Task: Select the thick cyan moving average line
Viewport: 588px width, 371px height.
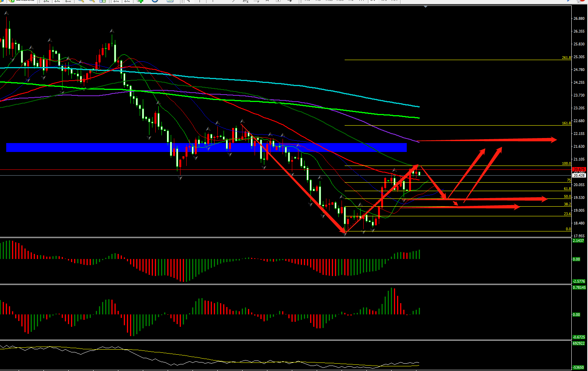Action: coord(272,83)
